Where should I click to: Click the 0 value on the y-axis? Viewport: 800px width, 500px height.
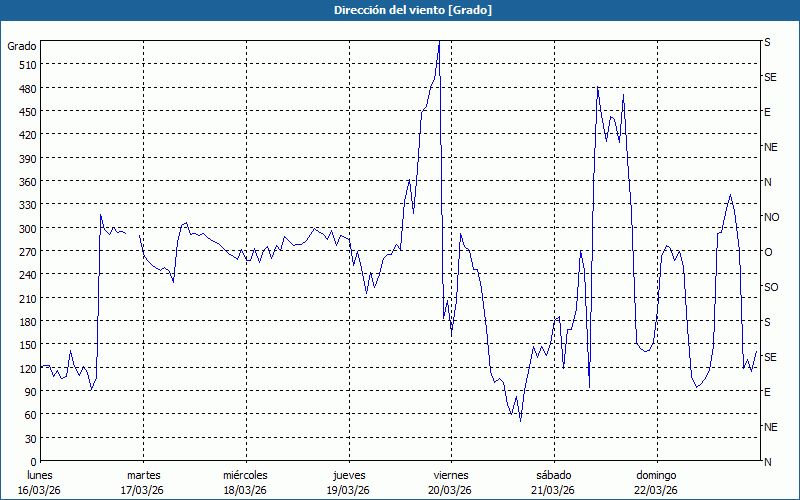click(32, 462)
